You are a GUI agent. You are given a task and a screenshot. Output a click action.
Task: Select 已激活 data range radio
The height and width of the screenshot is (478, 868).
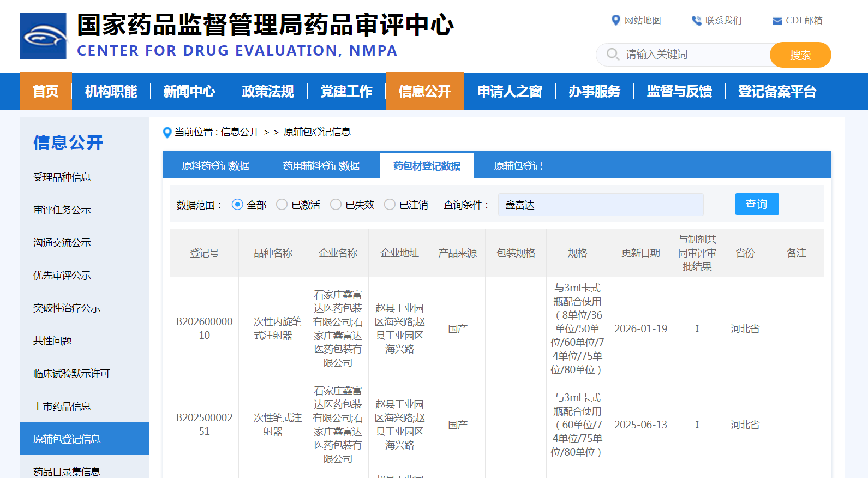tap(282, 204)
